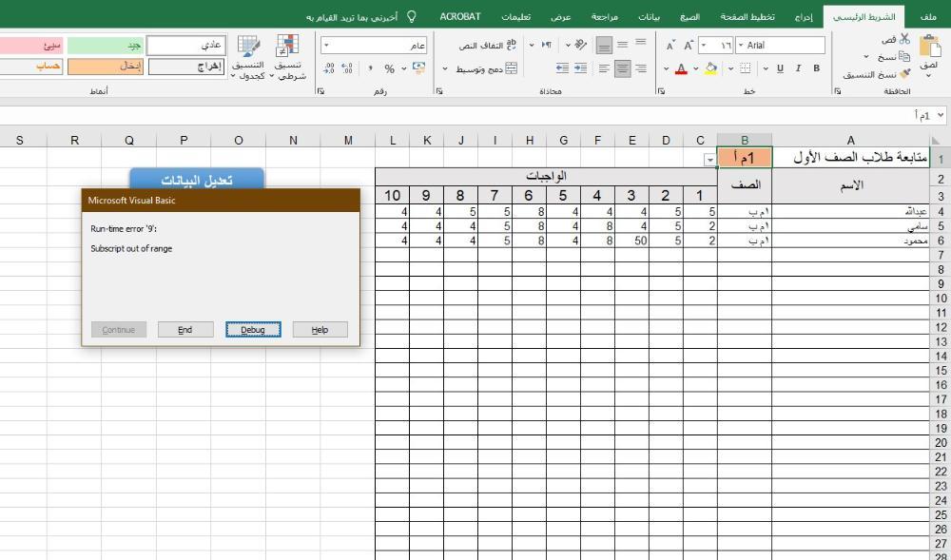The image size is (951, 560).
Task: Open the dropdown arrow beside cell B1
Action: (709, 160)
